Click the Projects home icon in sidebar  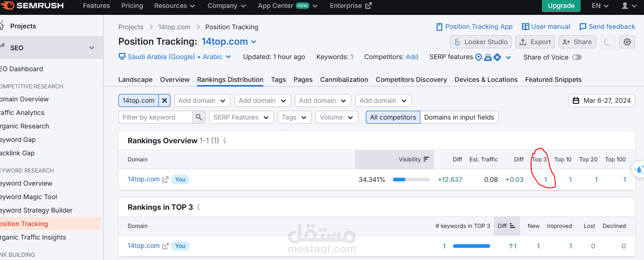pyautogui.click(x=2, y=26)
